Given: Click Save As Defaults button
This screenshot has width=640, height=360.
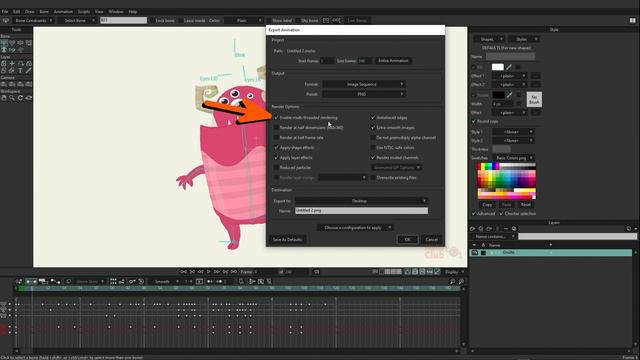Looking at the screenshot, I should (x=287, y=240).
